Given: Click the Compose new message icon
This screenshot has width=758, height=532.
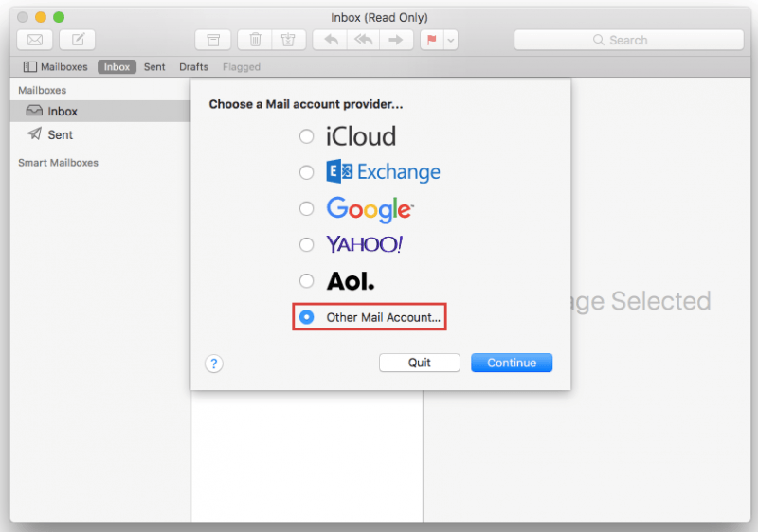Looking at the screenshot, I should [78, 40].
